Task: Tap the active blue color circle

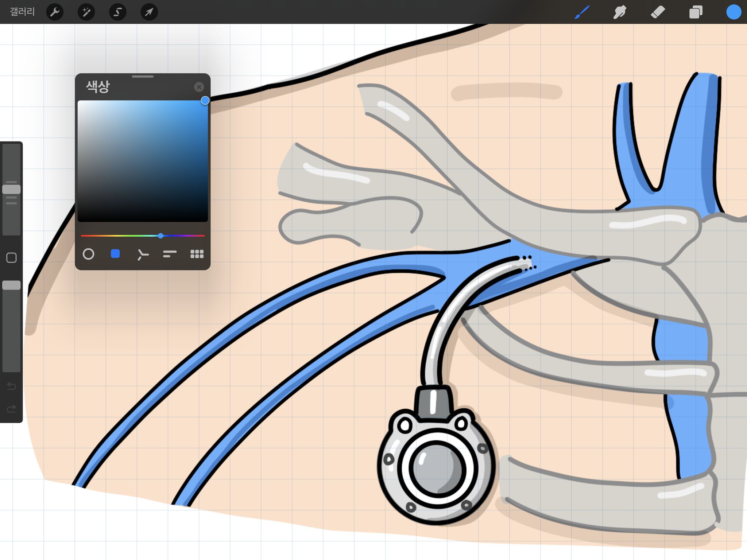Action: 734,12
